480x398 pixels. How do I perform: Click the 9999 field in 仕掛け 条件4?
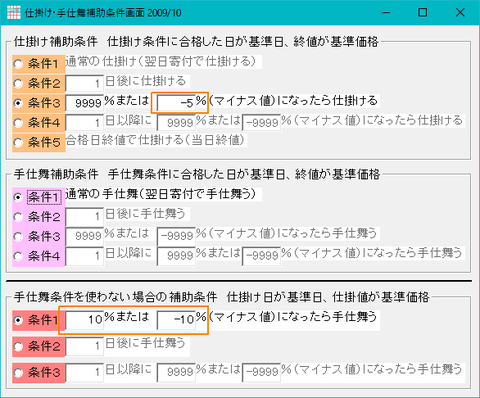pyautogui.click(x=176, y=123)
